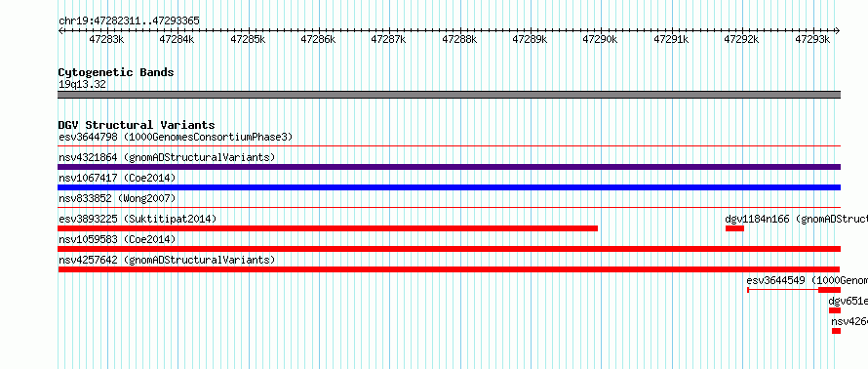Click the 47289k ruler tick label
This screenshot has height=369, width=868.
pos(530,39)
